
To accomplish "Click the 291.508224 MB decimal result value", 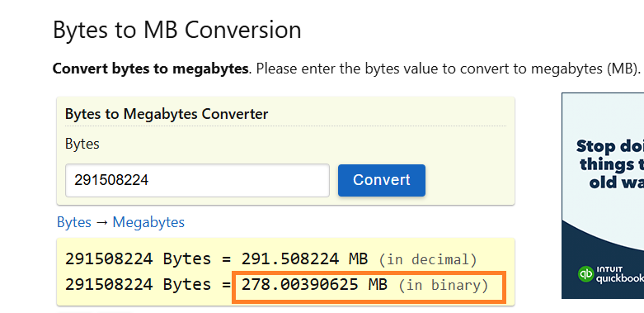I will [304, 259].
